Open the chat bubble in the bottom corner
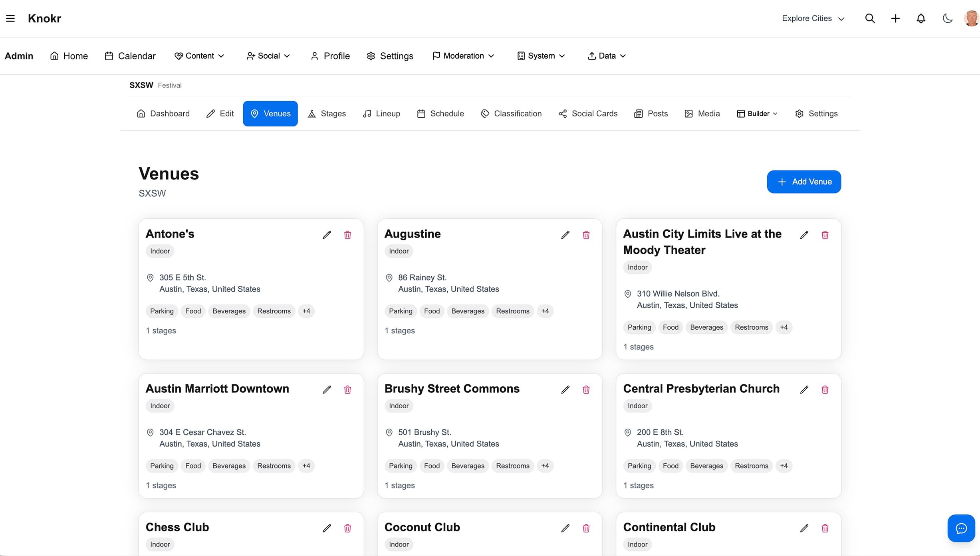This screenshot has height=556, width=980. tap(961, 528)
